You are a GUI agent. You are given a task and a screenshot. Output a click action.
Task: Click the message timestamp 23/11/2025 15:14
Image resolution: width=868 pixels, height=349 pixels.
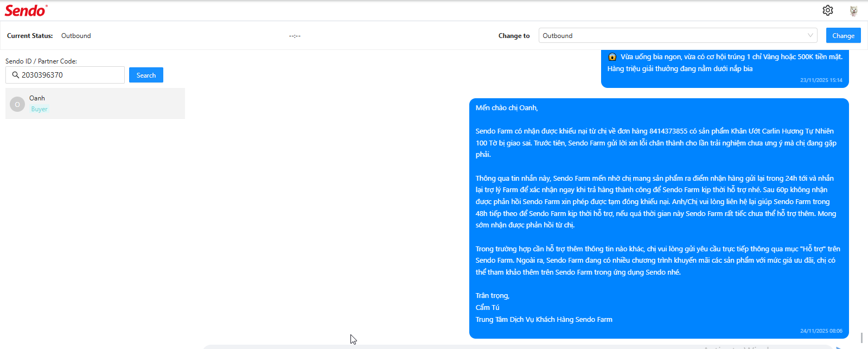pos(821,80)
